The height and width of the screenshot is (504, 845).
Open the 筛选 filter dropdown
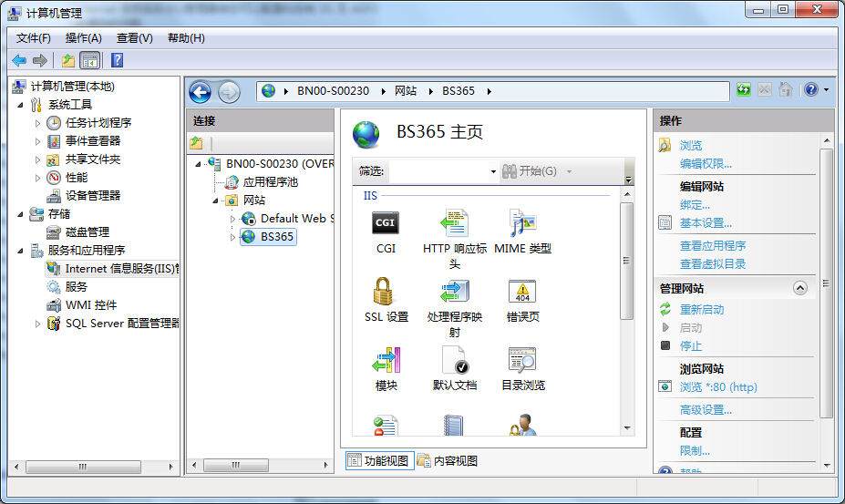(x=493, y=172)
